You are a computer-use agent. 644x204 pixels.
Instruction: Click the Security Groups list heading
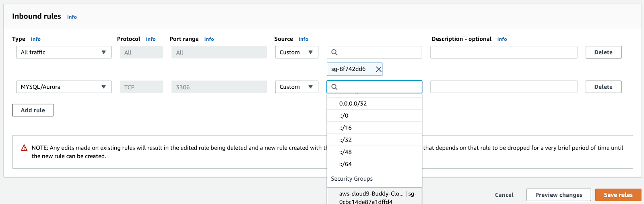[352, 179]
